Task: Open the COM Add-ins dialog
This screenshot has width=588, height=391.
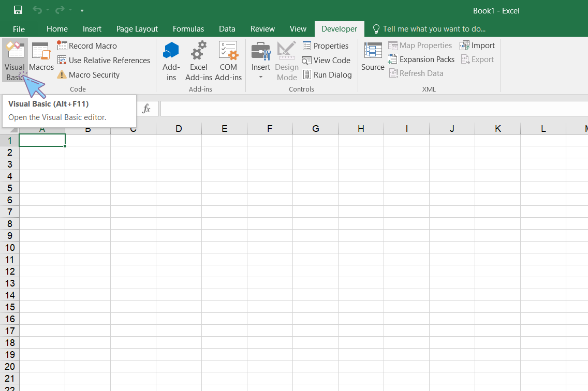Action: (x=228, y=59)
